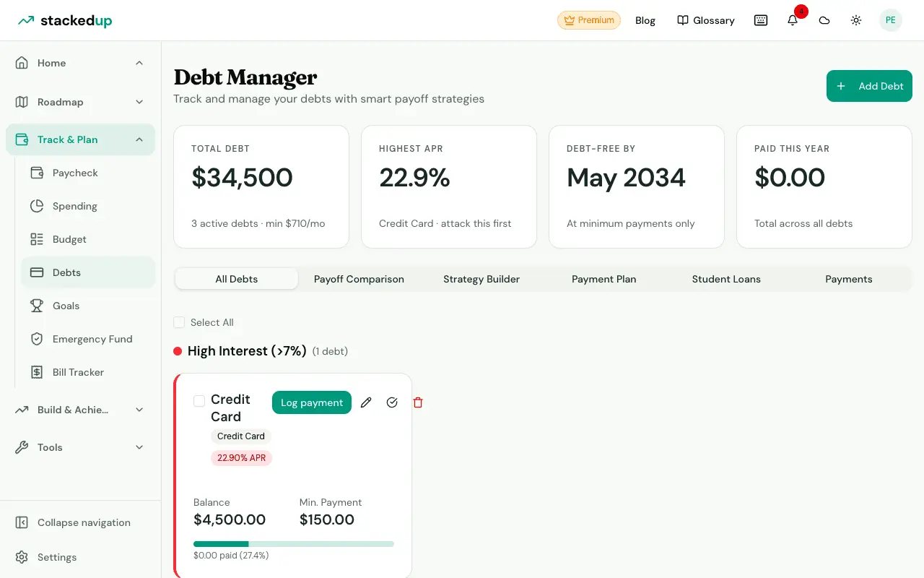
Task: Collapse navigation sidebar
Action: pos(80,522)
